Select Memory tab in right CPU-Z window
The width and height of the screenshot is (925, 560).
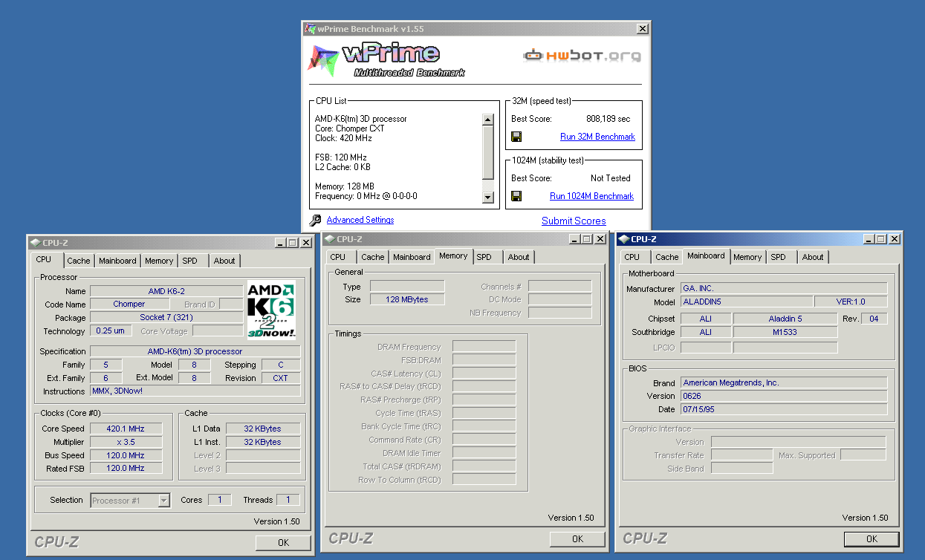747,257
